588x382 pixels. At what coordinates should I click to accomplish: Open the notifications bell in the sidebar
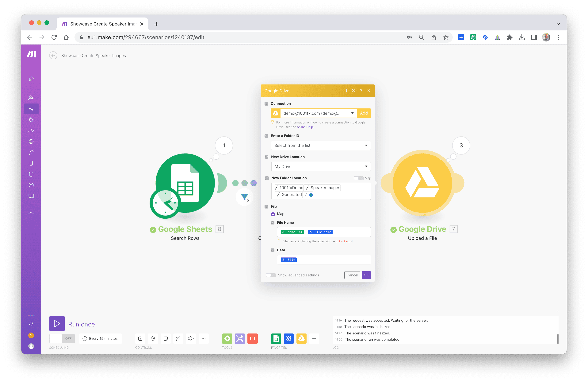tap(31, 324)
